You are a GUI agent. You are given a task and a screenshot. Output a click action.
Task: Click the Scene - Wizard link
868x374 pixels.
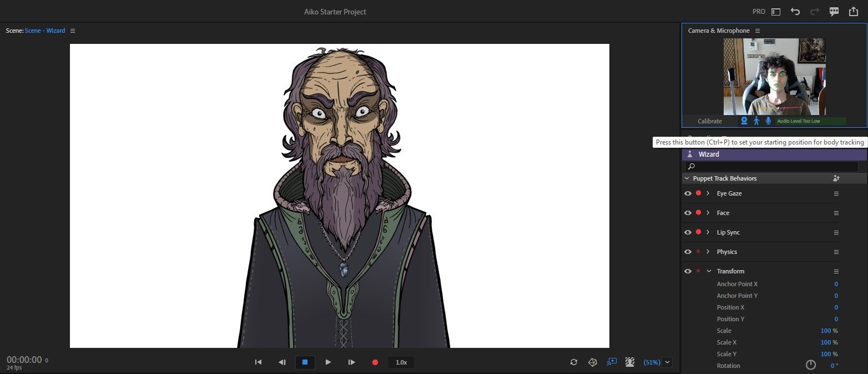(x=46, y=31)
